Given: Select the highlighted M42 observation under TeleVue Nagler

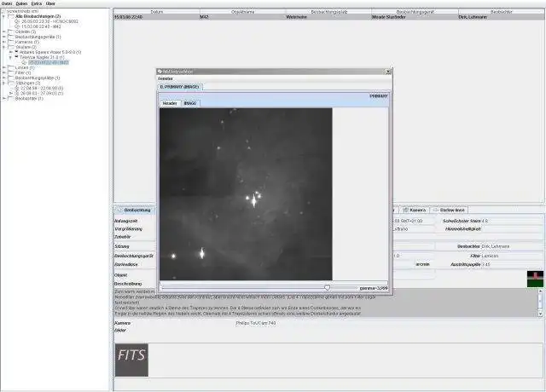Looking at the screenshot, I should 49,62.
